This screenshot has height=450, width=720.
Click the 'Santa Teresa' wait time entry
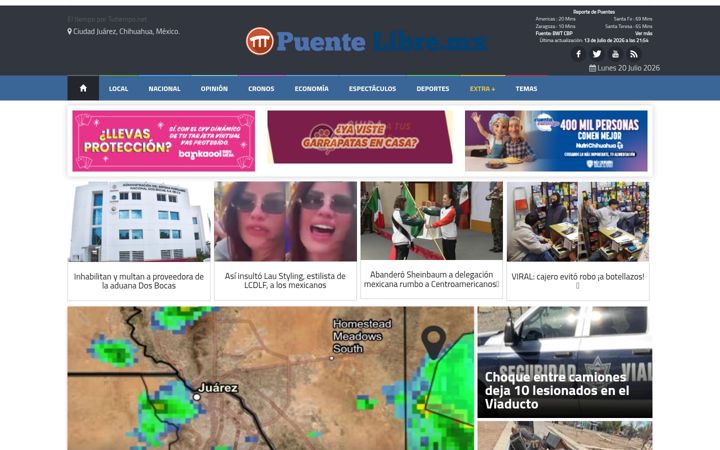629,26
